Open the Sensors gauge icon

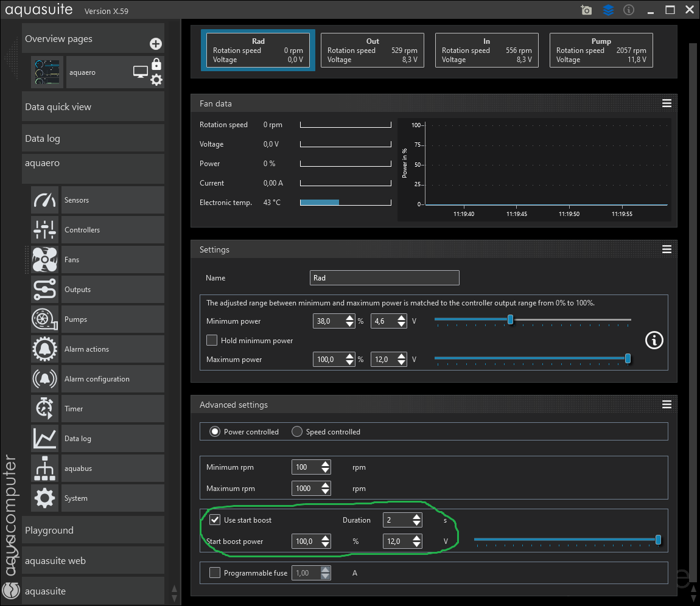point(45,200)
